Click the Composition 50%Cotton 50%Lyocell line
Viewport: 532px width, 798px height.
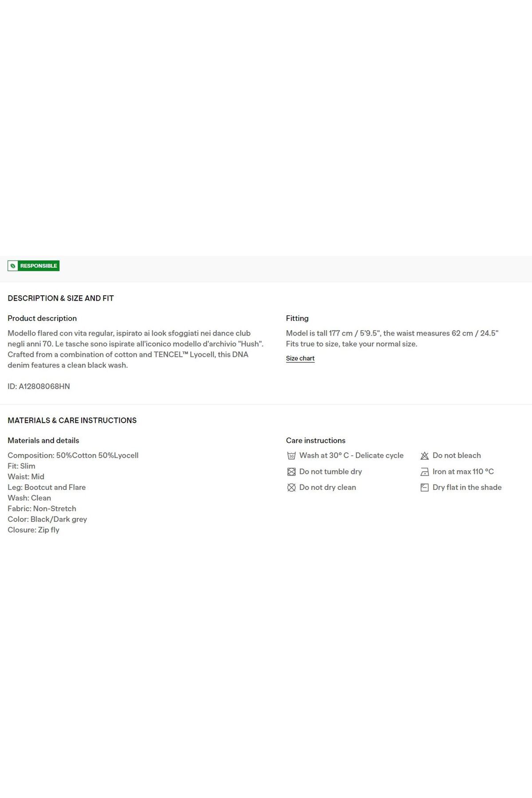coord(73,455)
